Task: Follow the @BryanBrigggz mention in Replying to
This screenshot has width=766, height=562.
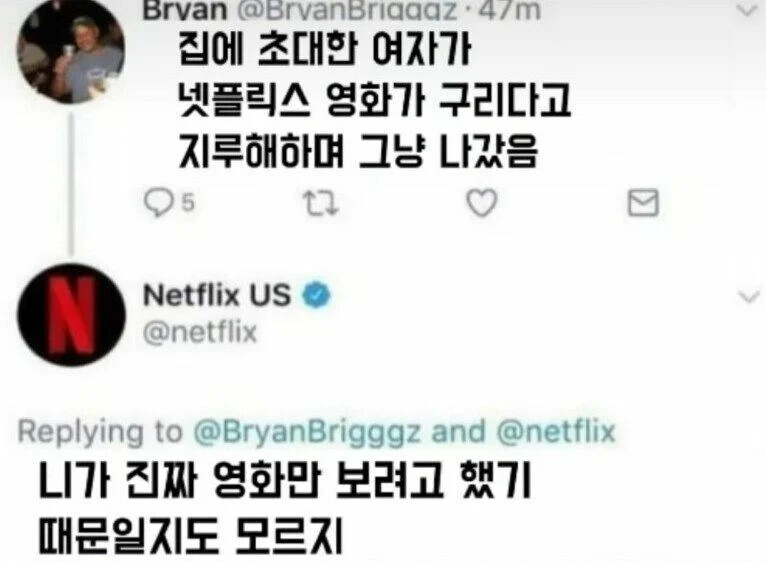Action: point(307,432)
